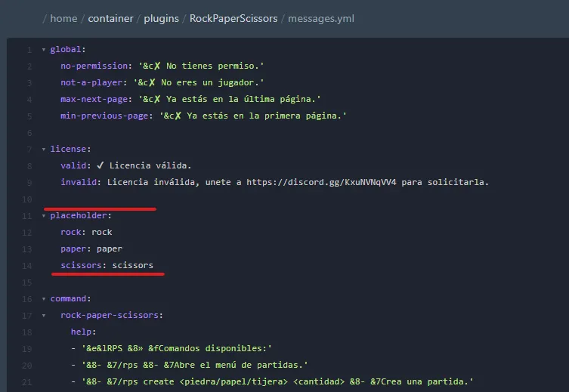Viewport: 569px width, 392px height.
Task: Navigate to the container breadcrumb folder
Action: pyautogui.click(x=112, y=18)
